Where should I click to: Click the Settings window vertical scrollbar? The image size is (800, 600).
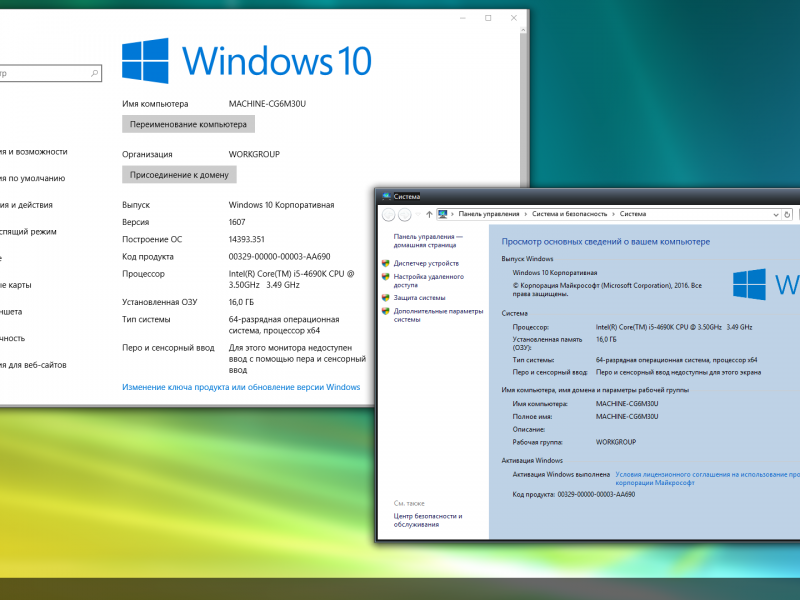point(523,107)
